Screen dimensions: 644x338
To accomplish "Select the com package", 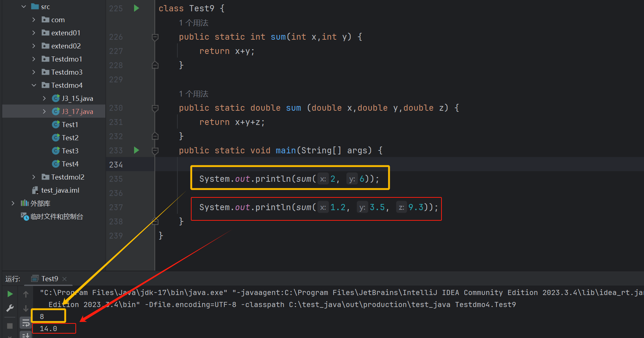I will 53,20.
